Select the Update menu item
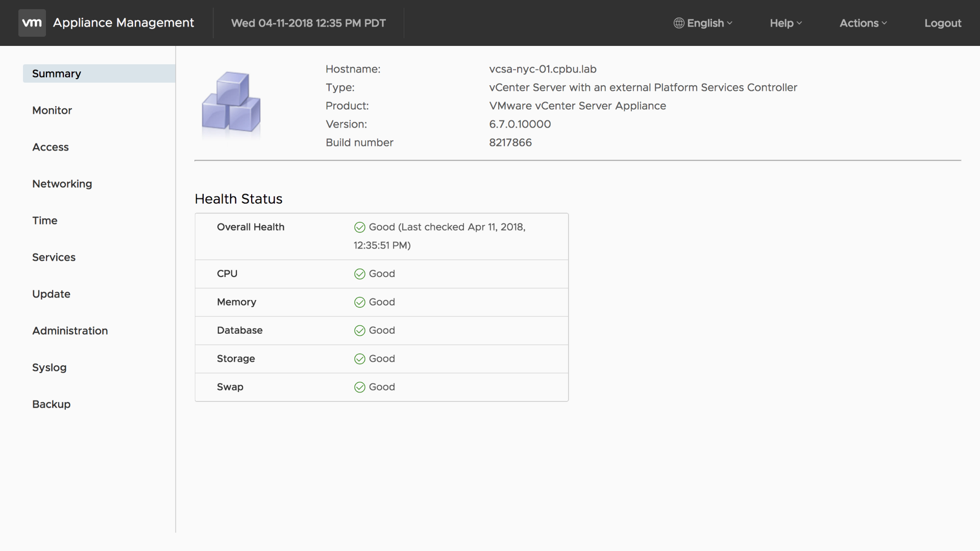Screen dimensions: 980x551 pyautogui.click(x=51, y=293)
